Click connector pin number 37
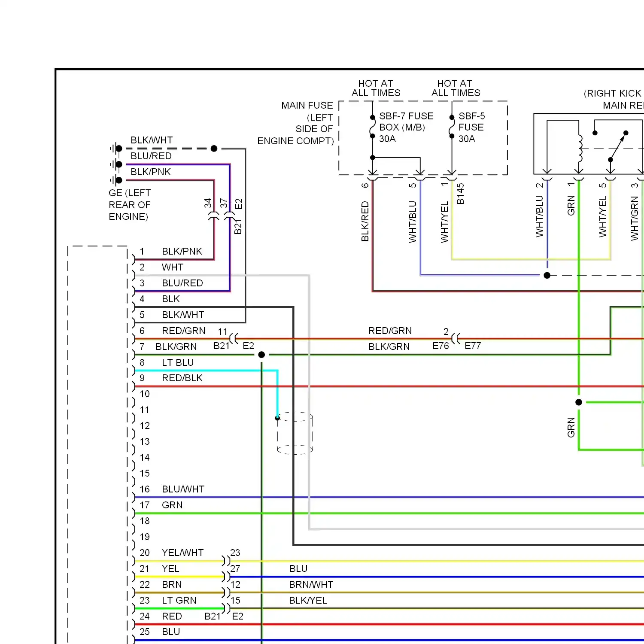Image resolution: width=644 pixels, height=644 pixels. point(224,203)
